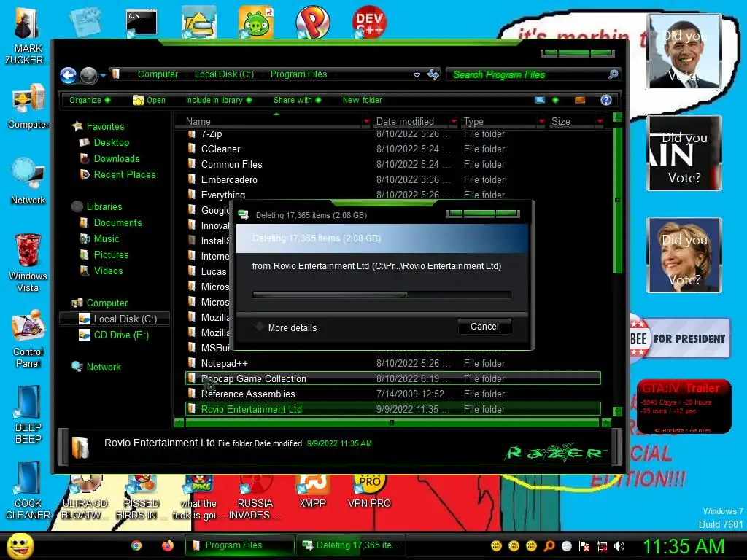The image size is (747, 560).
Task: Click the GTA:IV Trailer countdown gadget
Action: [x=684, y=406]
